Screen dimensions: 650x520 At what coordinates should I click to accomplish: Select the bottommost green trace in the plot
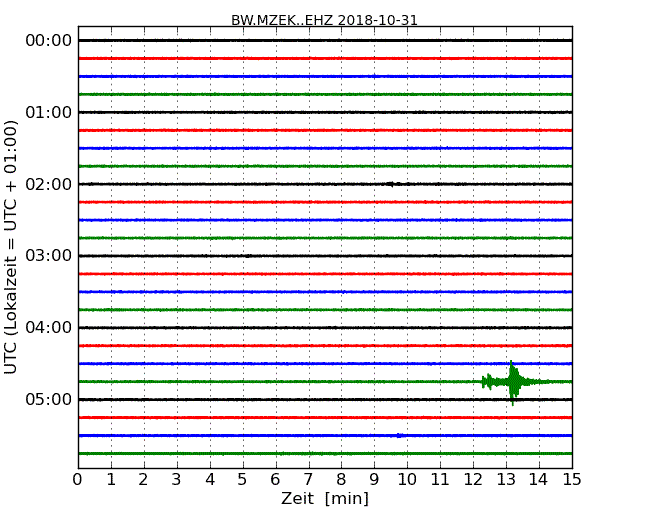pyautogui.click(x=324, y=453)
